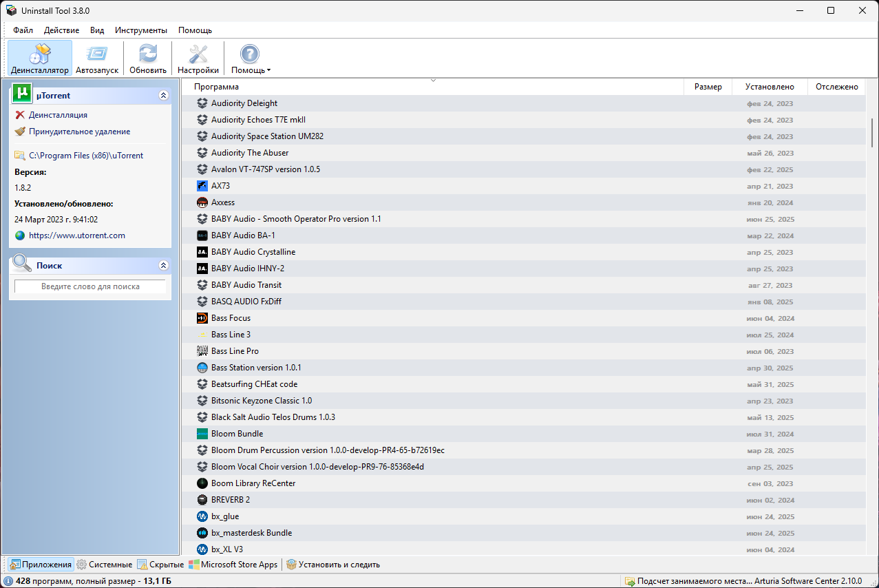Click the Audiority Space Station UM282 icon

point(202,136)
